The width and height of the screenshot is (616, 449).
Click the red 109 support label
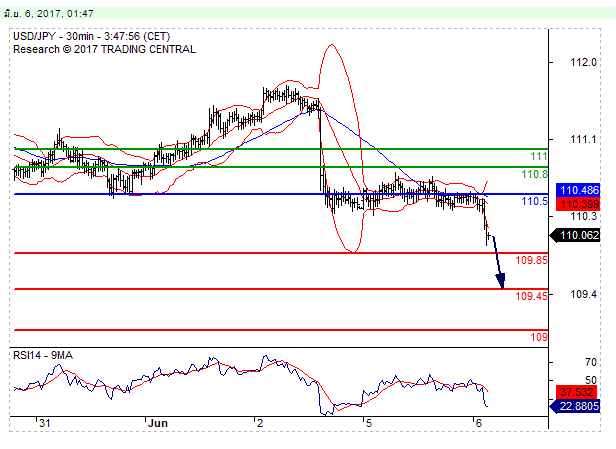pos(539,337)
